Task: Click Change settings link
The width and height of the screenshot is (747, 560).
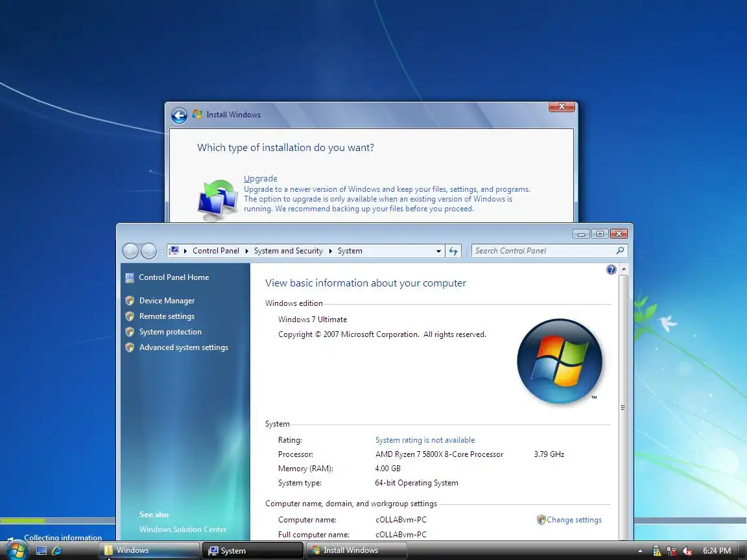Action: [x=574, y=520]
